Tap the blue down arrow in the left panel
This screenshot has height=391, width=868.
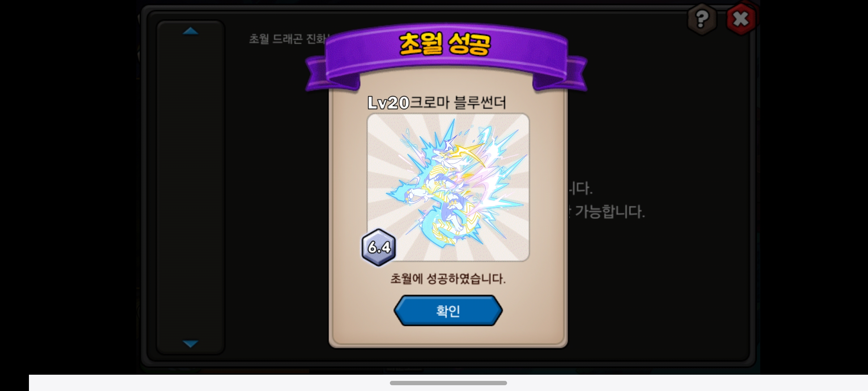tap(190, 343)
